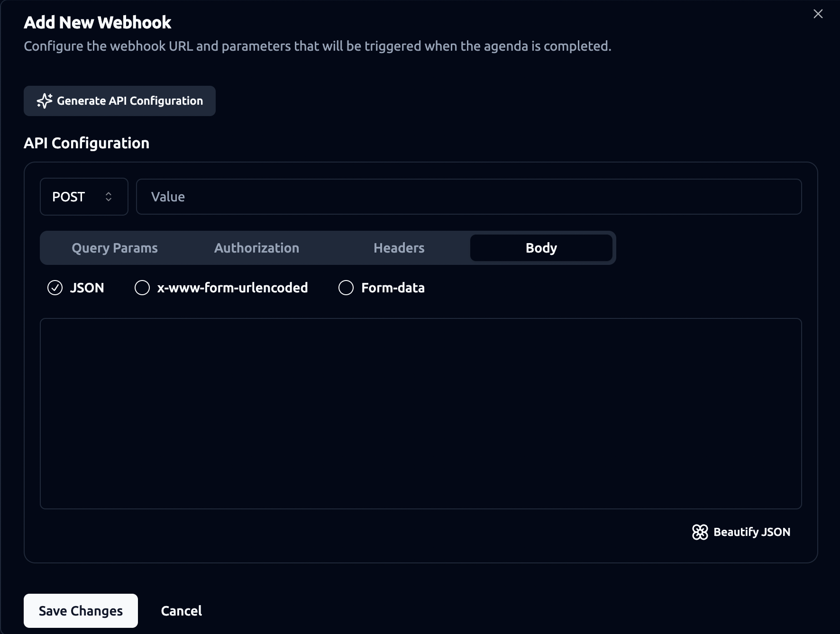Cancel adding the webhook
This screenshot has height=634, width=840.
pos(182,611)
